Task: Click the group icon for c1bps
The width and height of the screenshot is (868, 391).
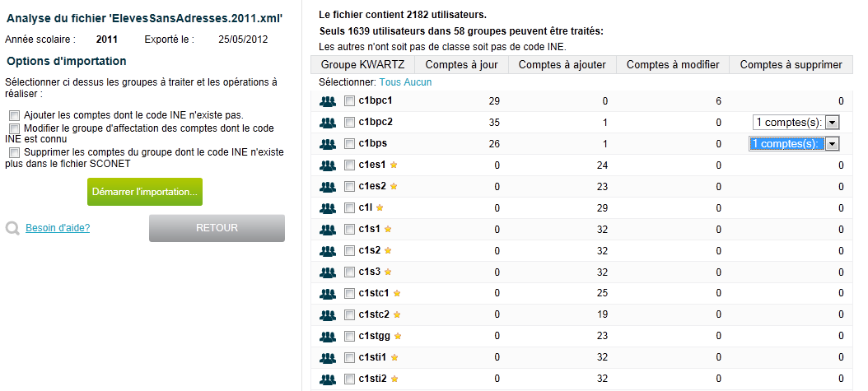Action: (x=328, y=144)
